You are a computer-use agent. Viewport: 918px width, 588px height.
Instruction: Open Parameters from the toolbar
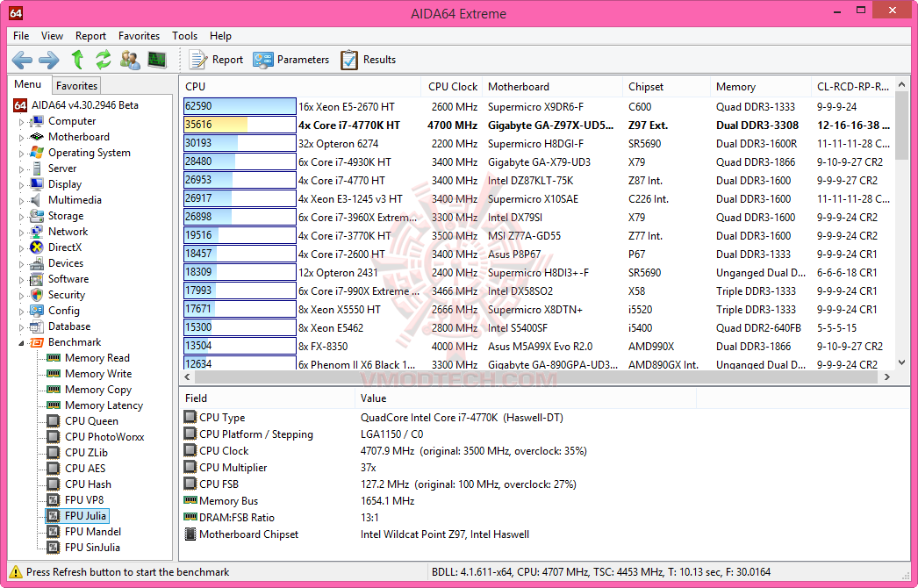tap(291, 59)
